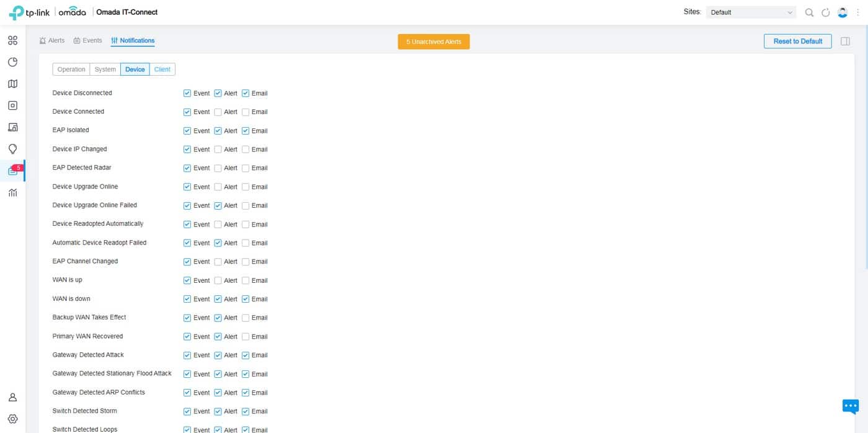This screenshot has height=433, width=868.
Task: Click the Omada IT-Connect title text
Action: coord(127,12)
